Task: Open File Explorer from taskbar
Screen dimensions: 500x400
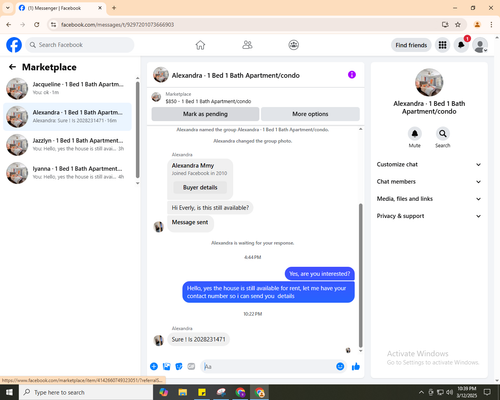Action: coord(183,392)
